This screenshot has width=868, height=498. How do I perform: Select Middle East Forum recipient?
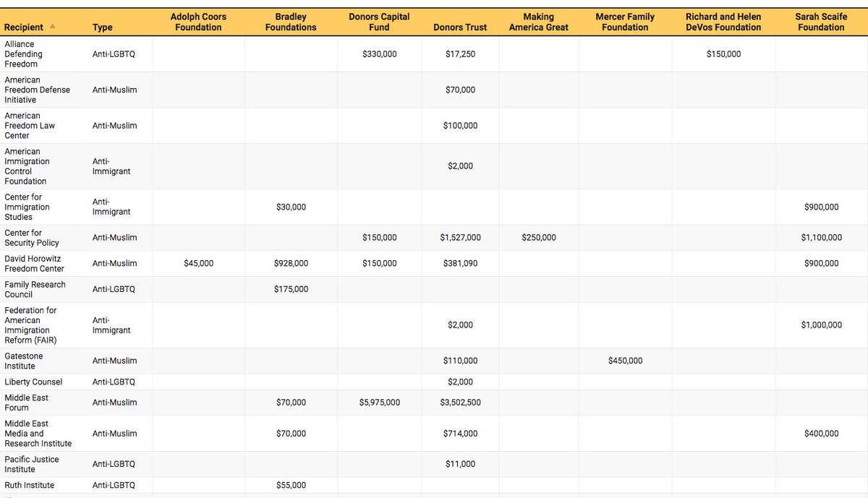pos(27,403)
